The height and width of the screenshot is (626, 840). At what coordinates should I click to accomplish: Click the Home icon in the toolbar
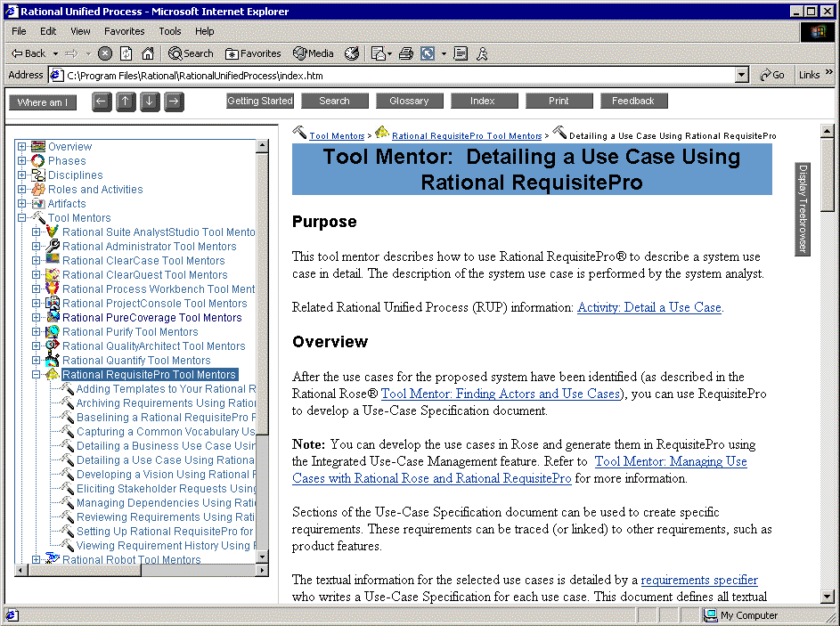coord(148,53)
